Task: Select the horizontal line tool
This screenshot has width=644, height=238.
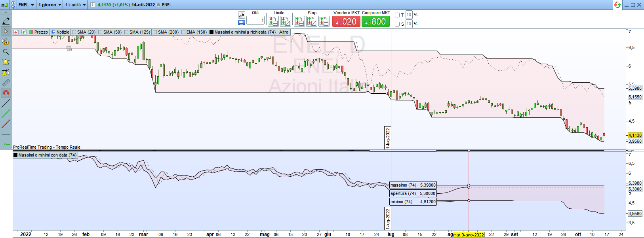Action: coord(6,134)
